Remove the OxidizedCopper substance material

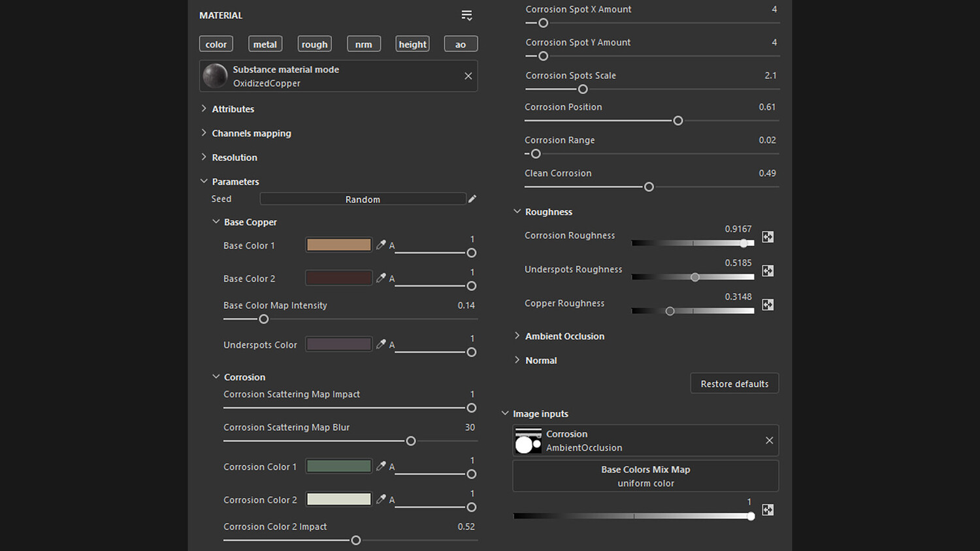tap(468, 76)
